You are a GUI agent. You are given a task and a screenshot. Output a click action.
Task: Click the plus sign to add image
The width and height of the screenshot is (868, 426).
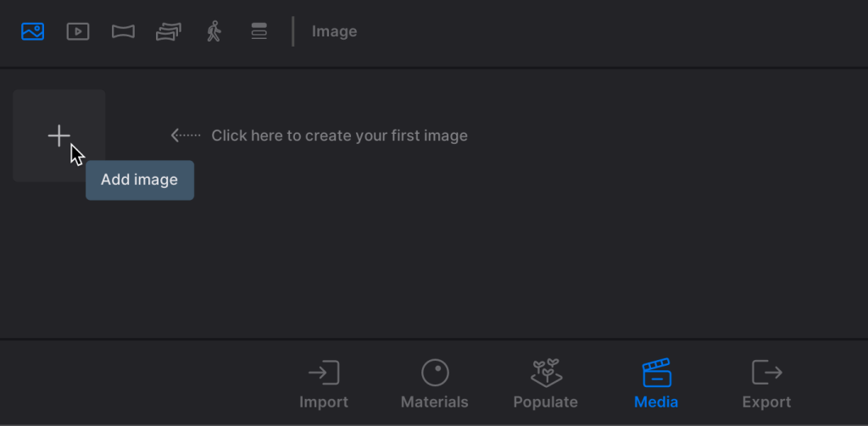pyautogui.click(x=58, y=136)
